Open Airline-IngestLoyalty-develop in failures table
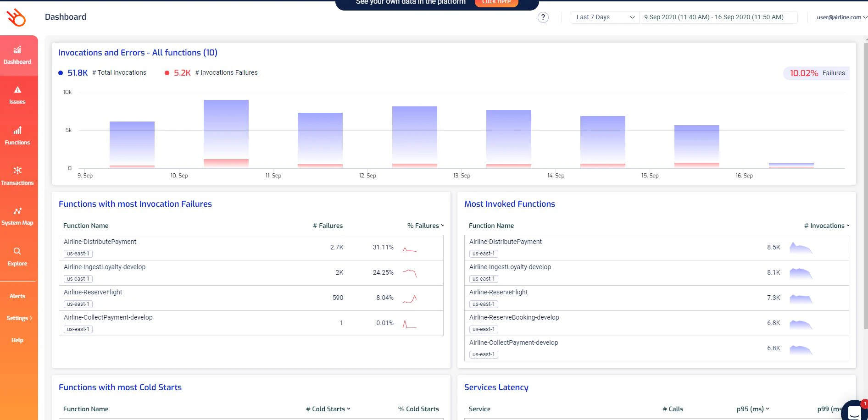The image size is (868, 420). [x=105, y=267]
